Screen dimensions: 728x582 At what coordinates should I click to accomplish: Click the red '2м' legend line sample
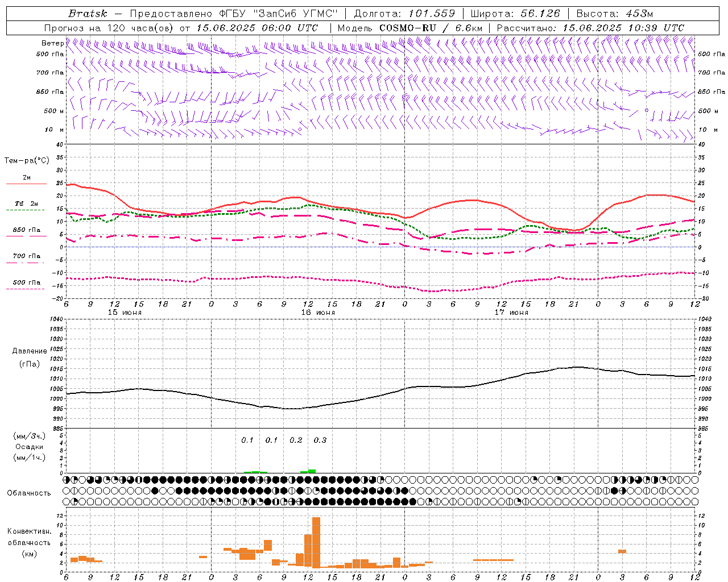[26, 184]
